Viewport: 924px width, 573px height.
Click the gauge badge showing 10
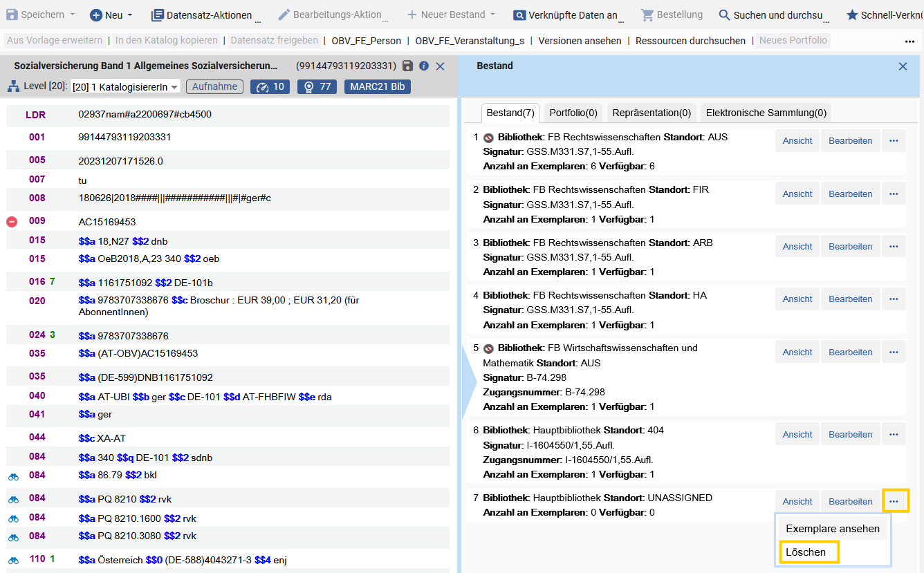click(x=270, y=86)
